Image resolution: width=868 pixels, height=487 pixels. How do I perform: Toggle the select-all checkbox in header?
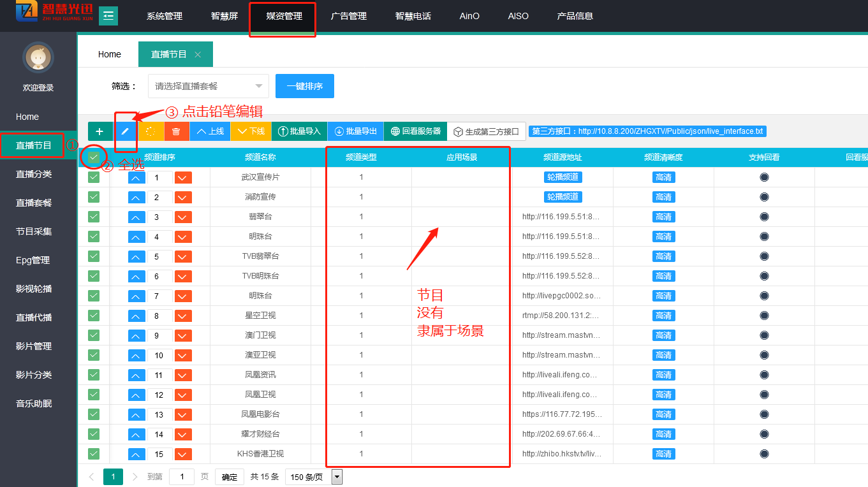tap(94, 157)
